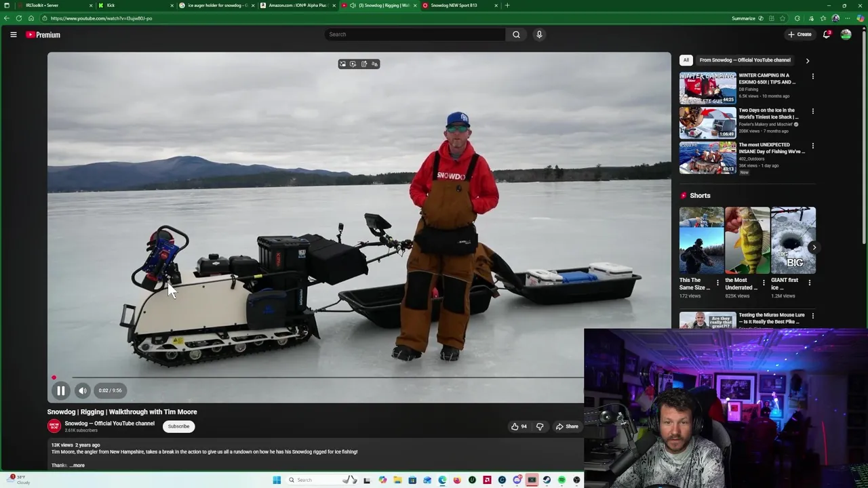Open Firefox from the taskbar
Image resolution: width=868 pixels, height=488 pixels.
pyautogui.click(x=457, y=480)
